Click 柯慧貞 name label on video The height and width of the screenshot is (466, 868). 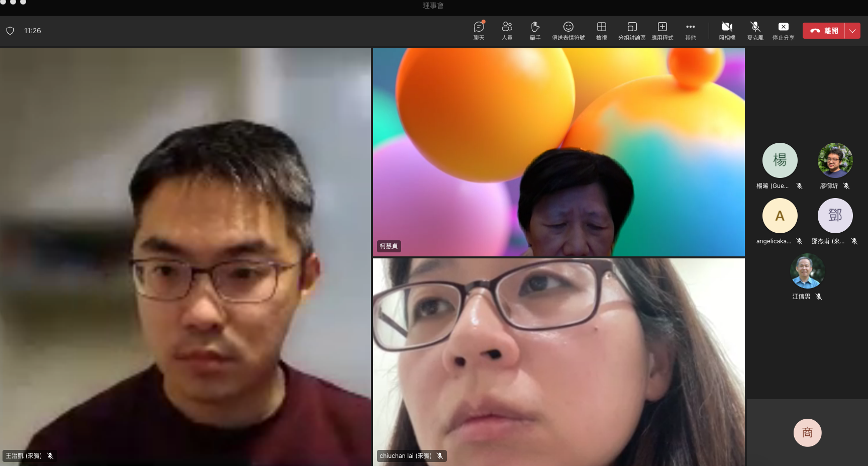click(389, 246)
